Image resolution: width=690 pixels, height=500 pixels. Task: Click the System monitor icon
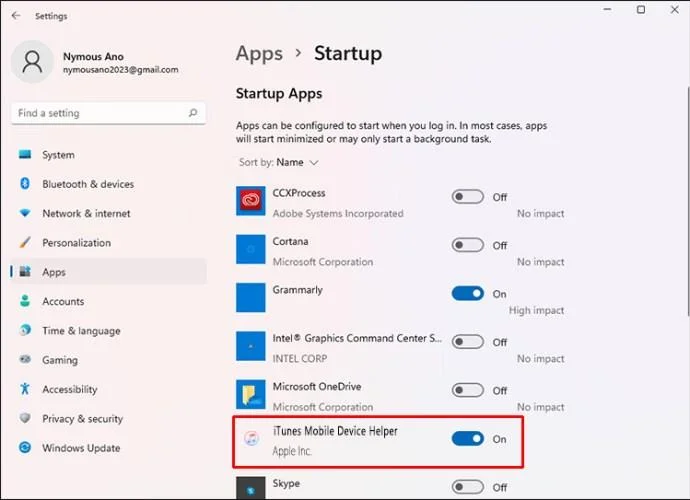point(25,154)
